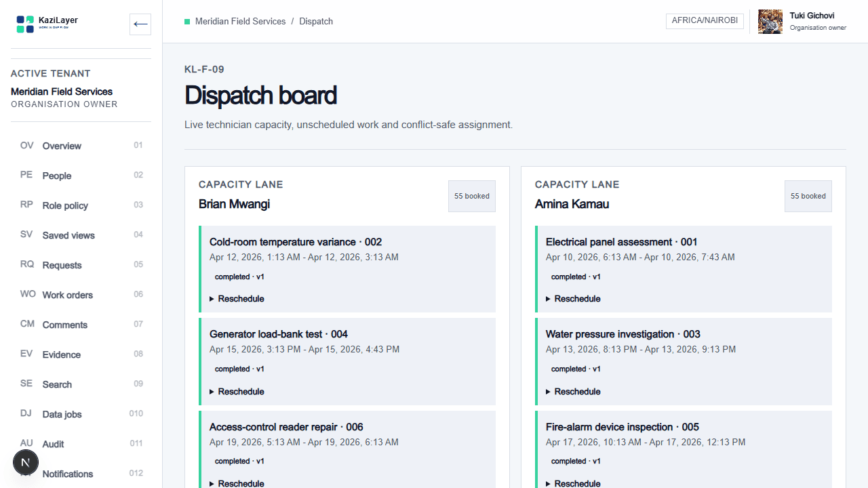The width and height of the screenshot is (868, 488).
Task: Click the Apr 13, 2026 time range text
Action: [641, 350]
